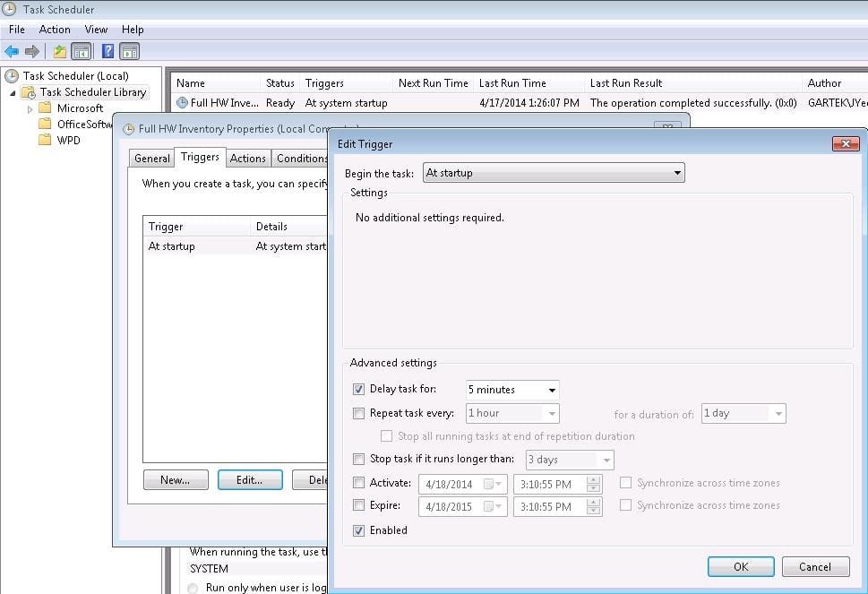Expand the Microsoft folder node

30,109
